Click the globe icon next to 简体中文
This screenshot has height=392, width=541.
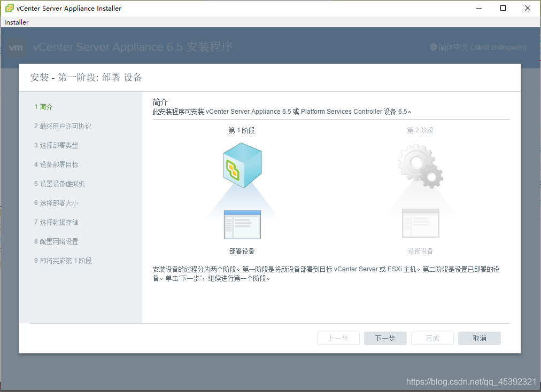(434, 47)
